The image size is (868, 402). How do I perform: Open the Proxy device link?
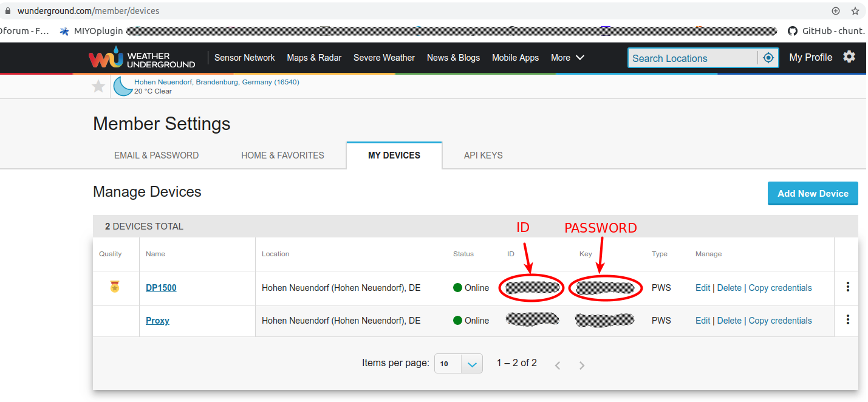tap(157, 321)
